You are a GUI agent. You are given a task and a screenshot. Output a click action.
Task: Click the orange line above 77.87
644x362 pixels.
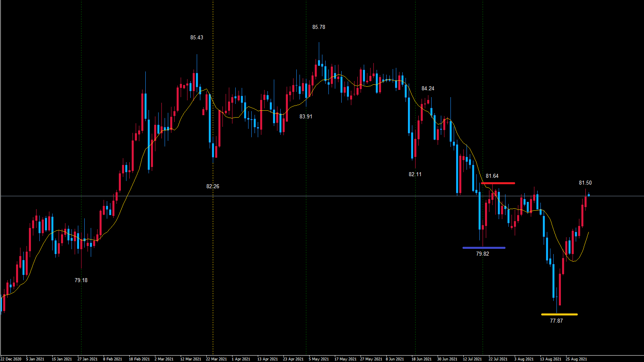click(559, 315)
